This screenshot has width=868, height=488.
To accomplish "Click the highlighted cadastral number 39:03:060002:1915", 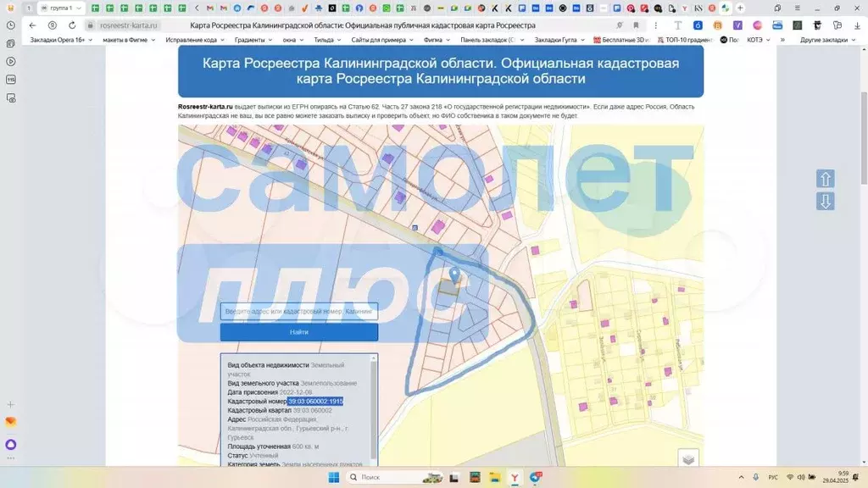I will click(x=315, y=401).
